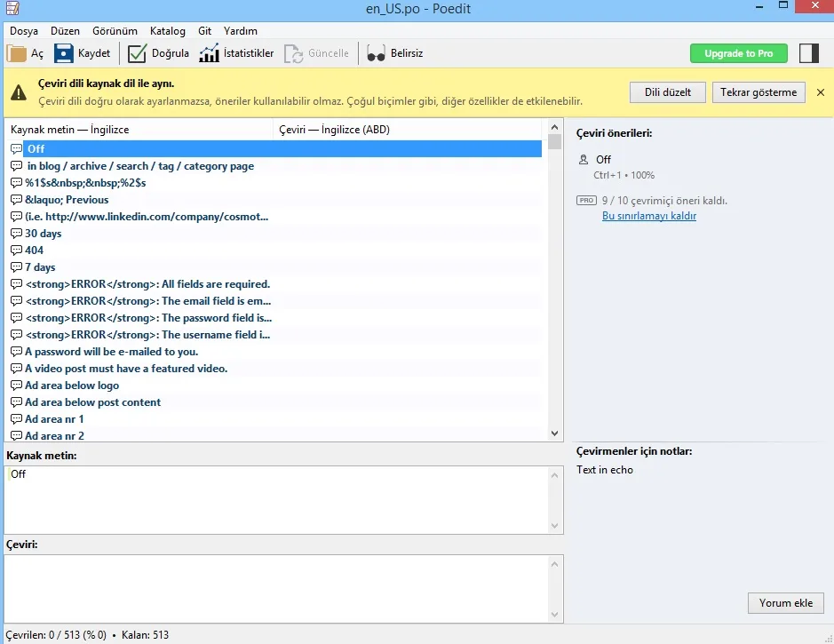
Task: Click the Doğrula checkmark icon
Action: 138,53
